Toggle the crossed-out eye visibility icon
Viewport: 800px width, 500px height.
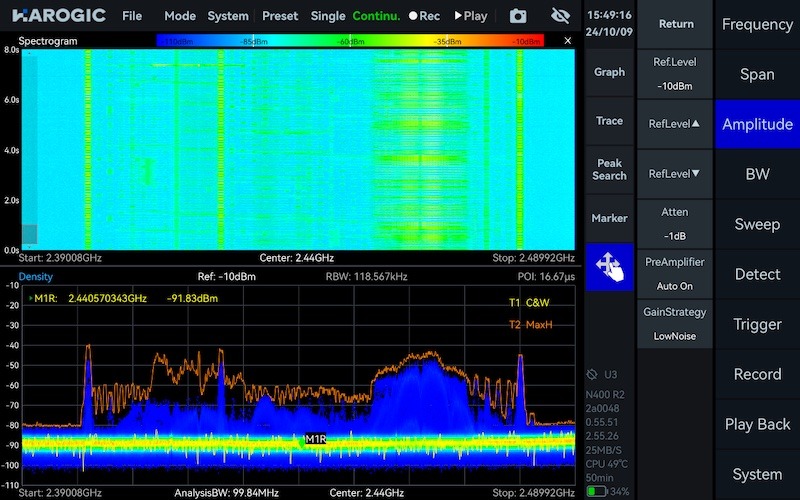pos(560,16)
